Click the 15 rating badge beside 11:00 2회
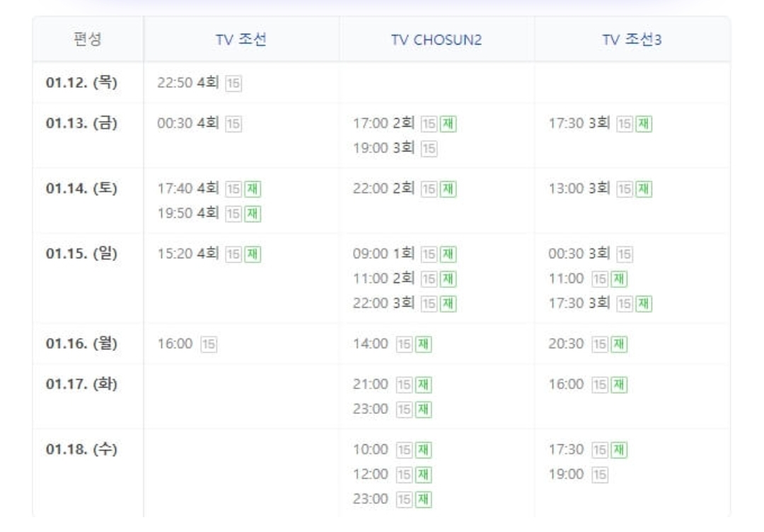Viewport: 764px width, 532px height. 429,279
